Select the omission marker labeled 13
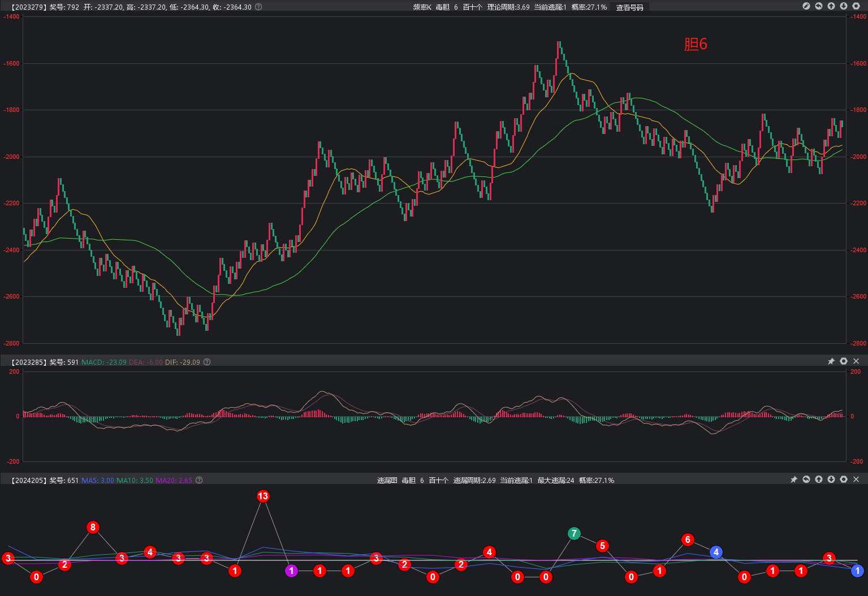868x596 pixels. 263,496
